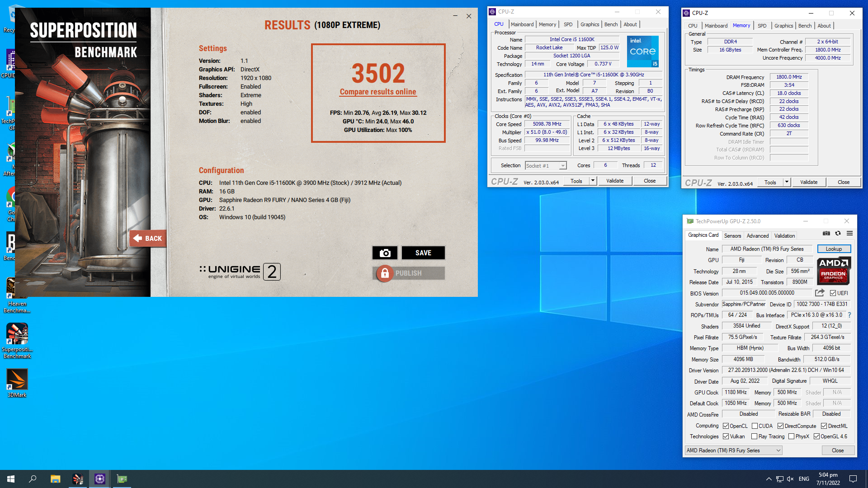Click the CPU-Z taskbar icon
The width and height of the screenshot is (868, 488).
coord(100,479)
